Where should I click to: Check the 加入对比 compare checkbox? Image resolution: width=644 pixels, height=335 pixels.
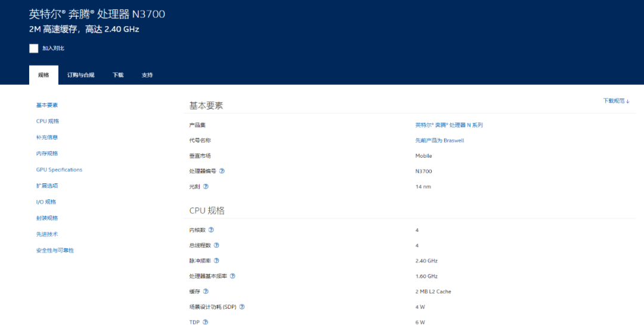(33, 48)
